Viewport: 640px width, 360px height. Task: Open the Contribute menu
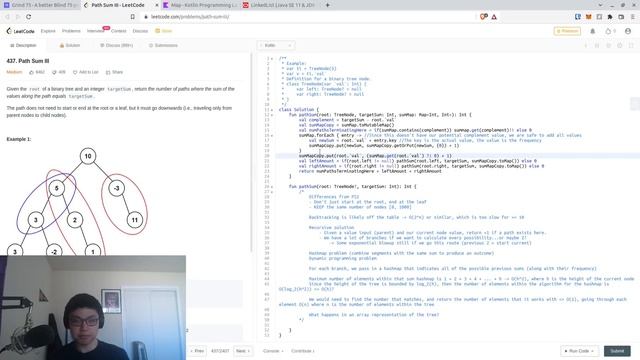click(302, 351)
